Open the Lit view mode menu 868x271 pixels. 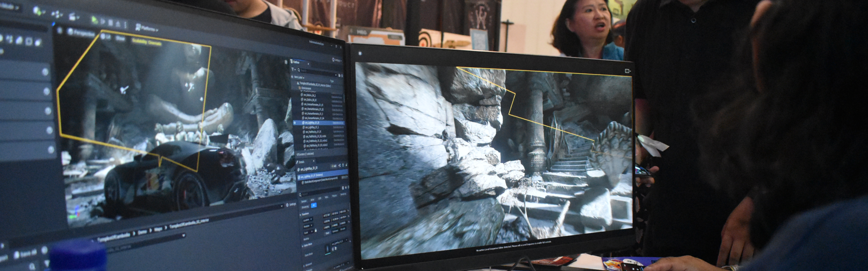[x=105, y=36]
